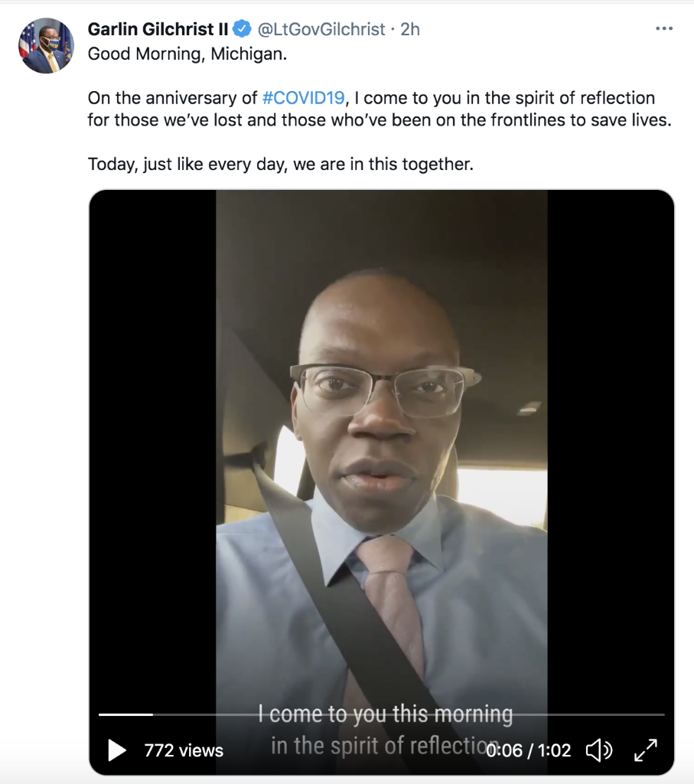Click the 0:06 / 1:02 time display
This screenshot has height=784, width=694.
pyautogui.click(x=529, y=750)
